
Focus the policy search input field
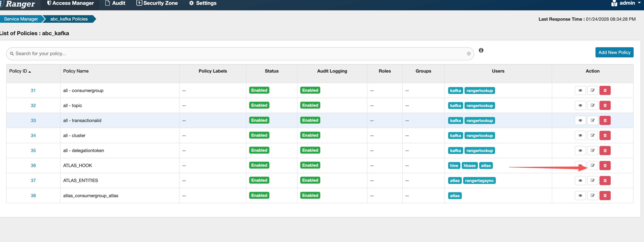tap(237, 54)
